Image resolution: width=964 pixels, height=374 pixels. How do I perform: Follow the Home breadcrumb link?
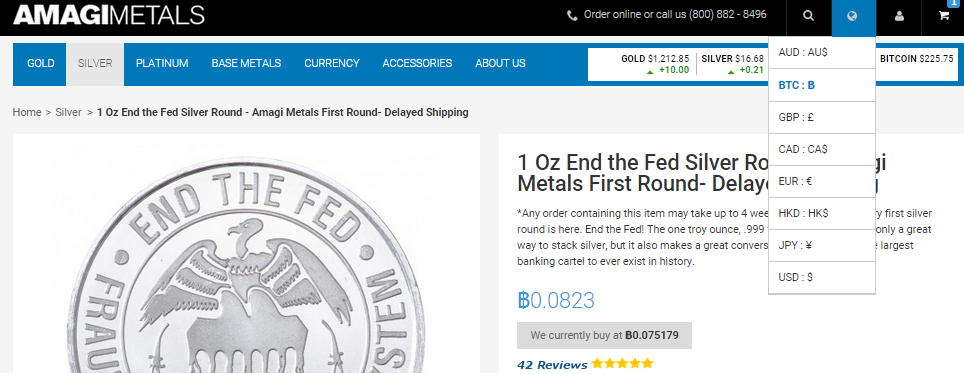click(27, 113)
